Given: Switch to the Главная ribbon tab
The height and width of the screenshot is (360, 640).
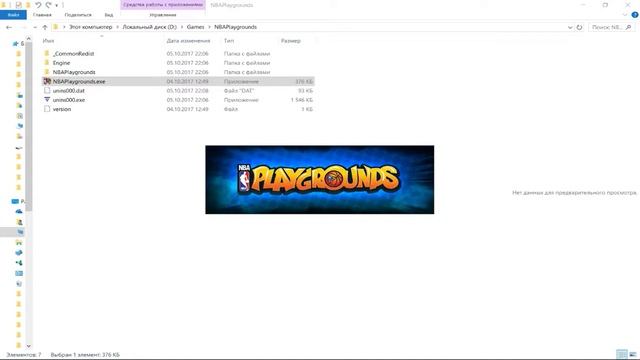Looking at the screenshot, I should click(x=42, y=15).
